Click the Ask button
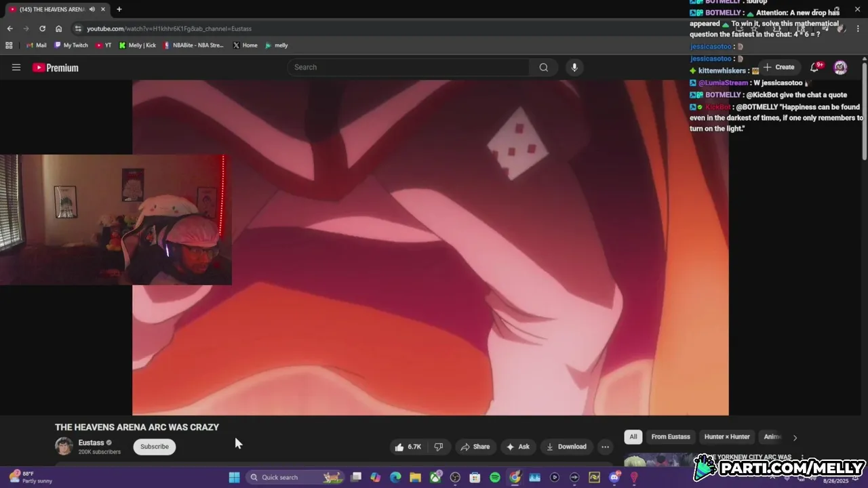 coord(517,447)
